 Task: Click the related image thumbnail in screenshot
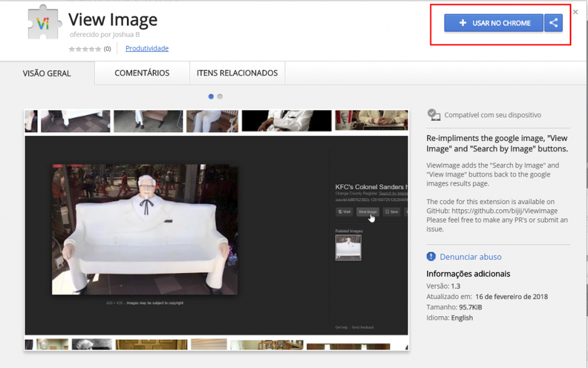pos(348,248)
